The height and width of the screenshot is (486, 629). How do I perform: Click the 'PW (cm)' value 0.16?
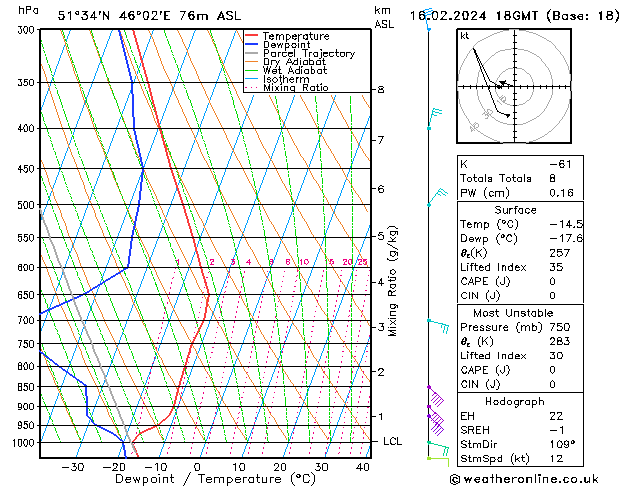(561, 193)
